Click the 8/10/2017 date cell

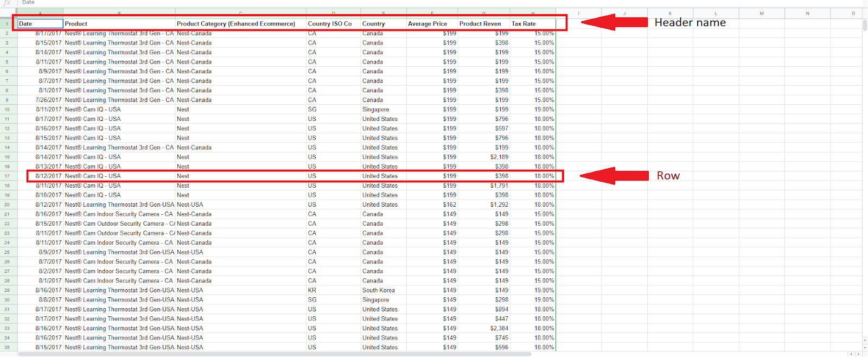[x=41, y=195]
